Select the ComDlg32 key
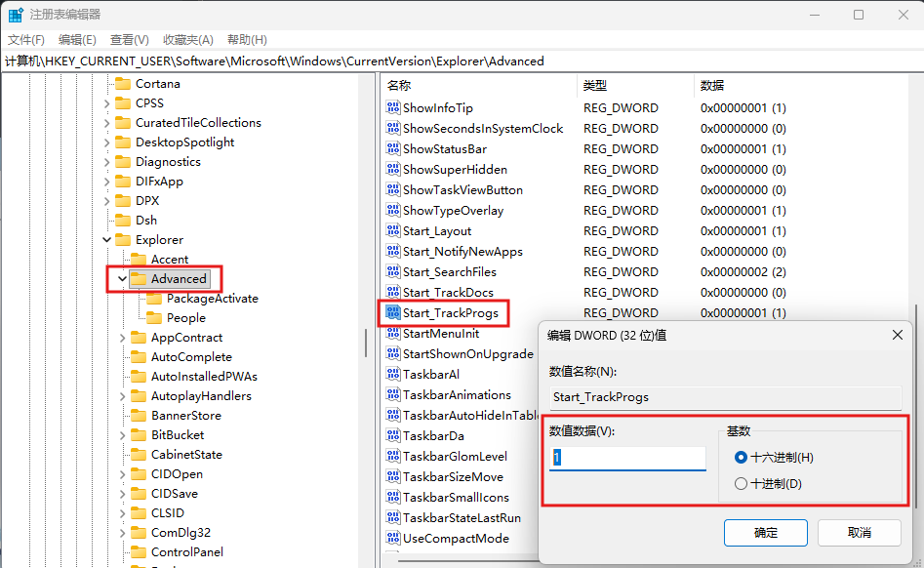 tap(181, 533)
